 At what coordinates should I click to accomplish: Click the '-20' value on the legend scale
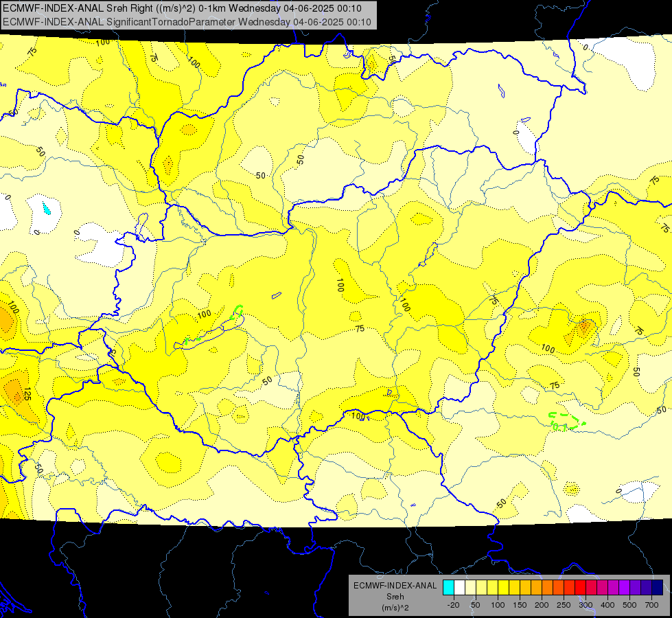454,605
